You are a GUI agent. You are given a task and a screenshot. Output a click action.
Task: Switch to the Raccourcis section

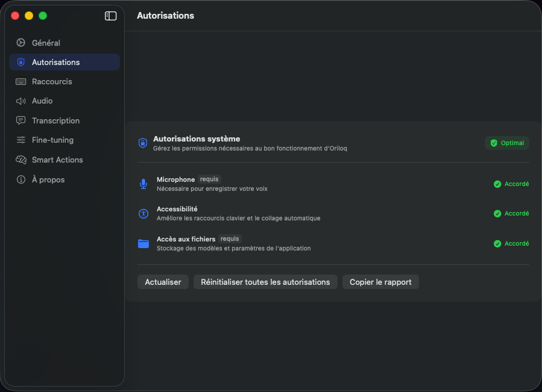(x=65, y=81)
